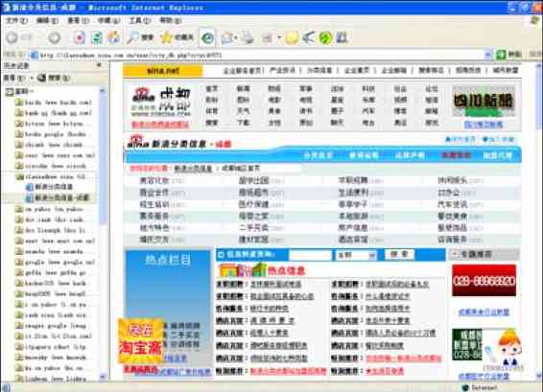Open the Mail button dropdown arrow
This screenshot has width=543, height=392.
pyautogui.click(x=235, y=37)
